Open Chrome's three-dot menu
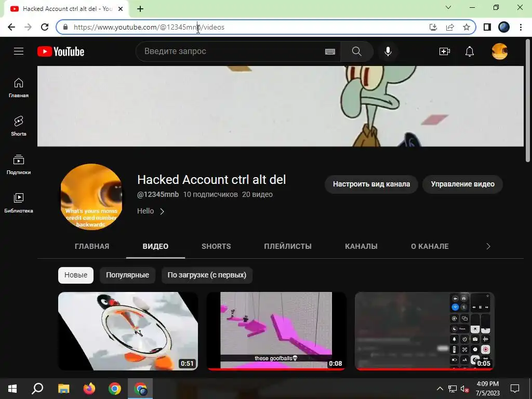The height and width of the screenshot is (399, 532). [521, 27]
